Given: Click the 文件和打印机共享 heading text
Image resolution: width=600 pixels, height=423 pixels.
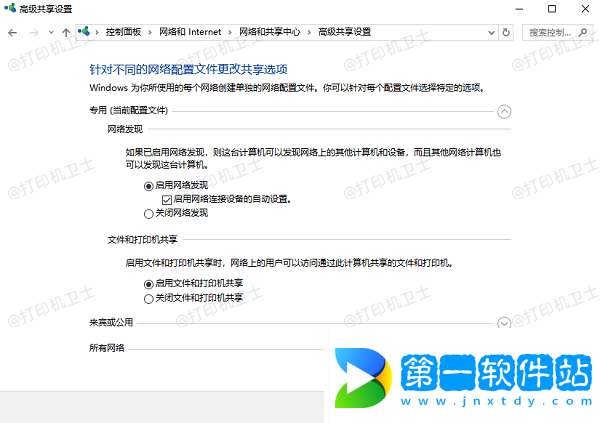Looking at the screenshot, I should [x=142, y=240].
